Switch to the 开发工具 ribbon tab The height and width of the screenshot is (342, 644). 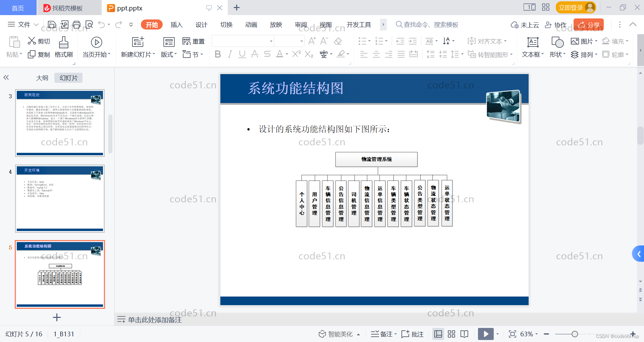pos(359,24)
